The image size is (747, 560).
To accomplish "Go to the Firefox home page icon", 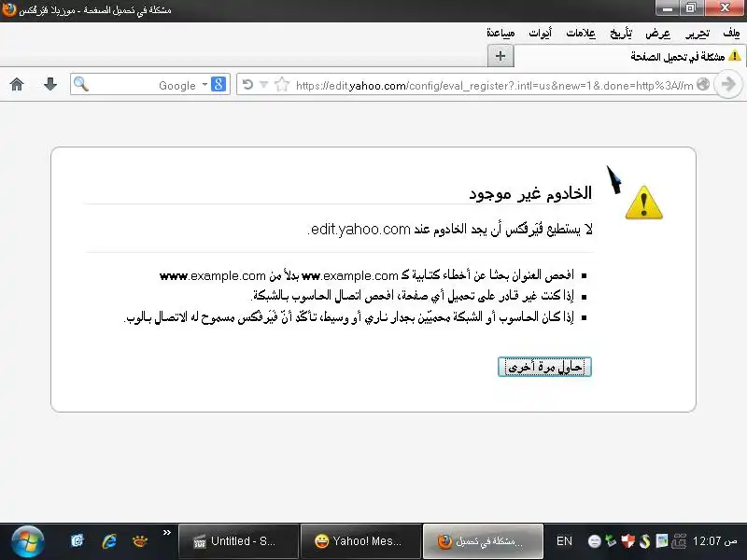I will coord(17,84).
